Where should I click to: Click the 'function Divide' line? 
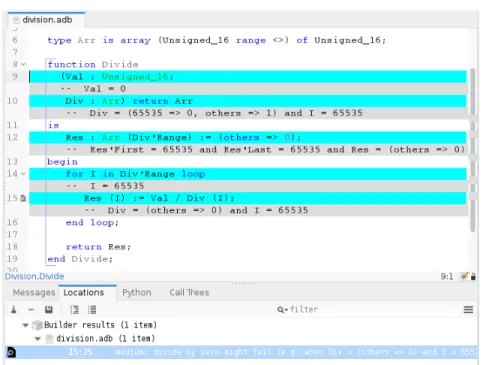[93, 64]
